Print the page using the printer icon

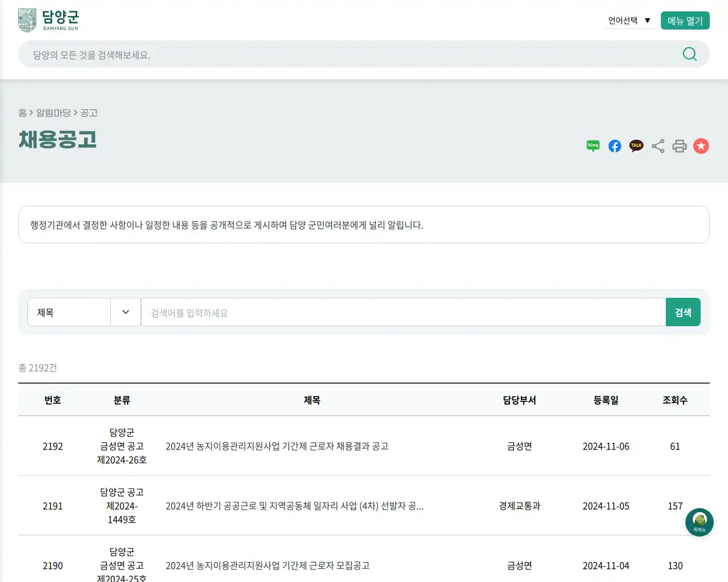pyautogui.click(x=679, y=145)
